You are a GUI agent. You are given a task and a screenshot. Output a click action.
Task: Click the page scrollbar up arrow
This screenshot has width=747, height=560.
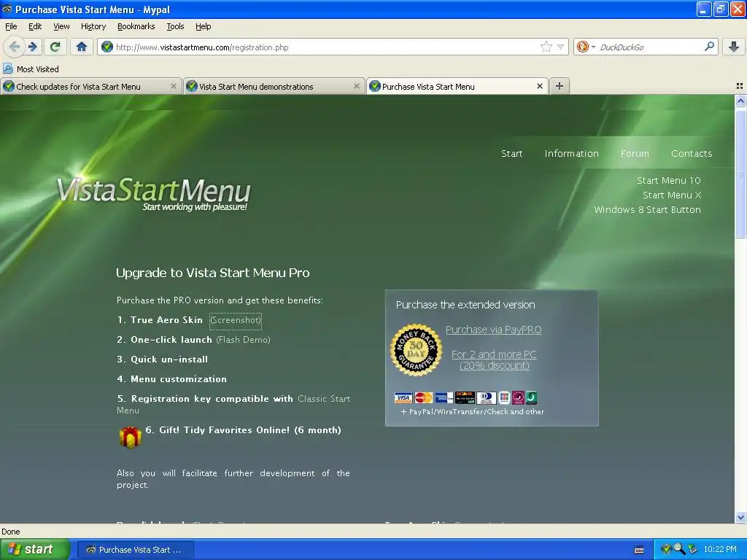740,101
